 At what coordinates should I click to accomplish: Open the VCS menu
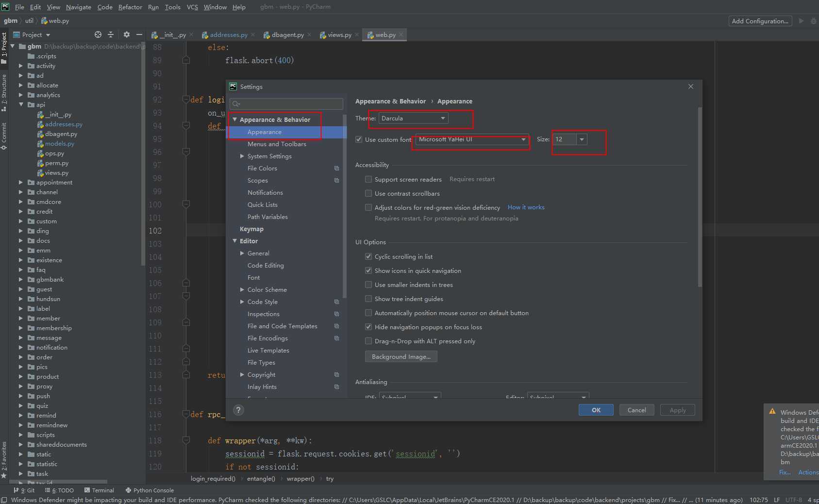click(192, 7)
